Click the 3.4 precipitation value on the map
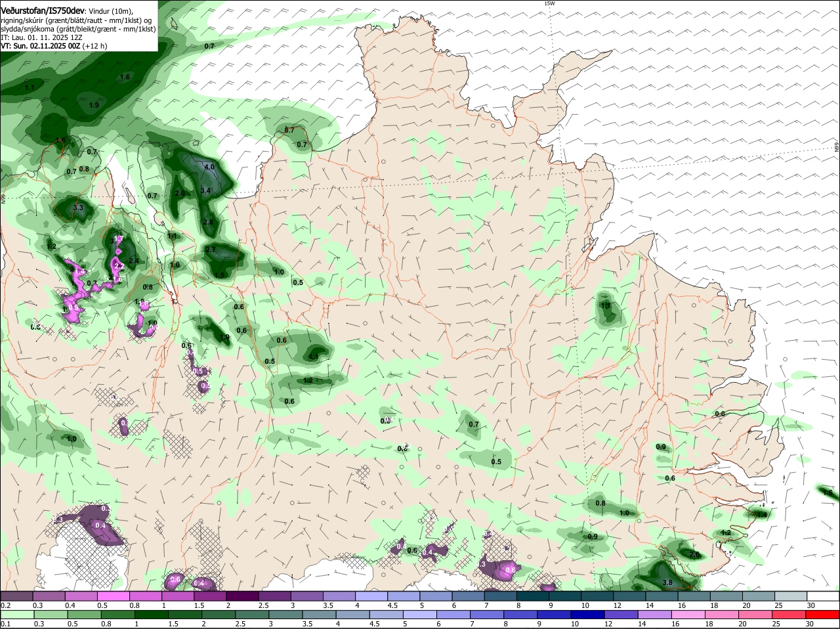 pyautogui.click(x=205, y=190)
